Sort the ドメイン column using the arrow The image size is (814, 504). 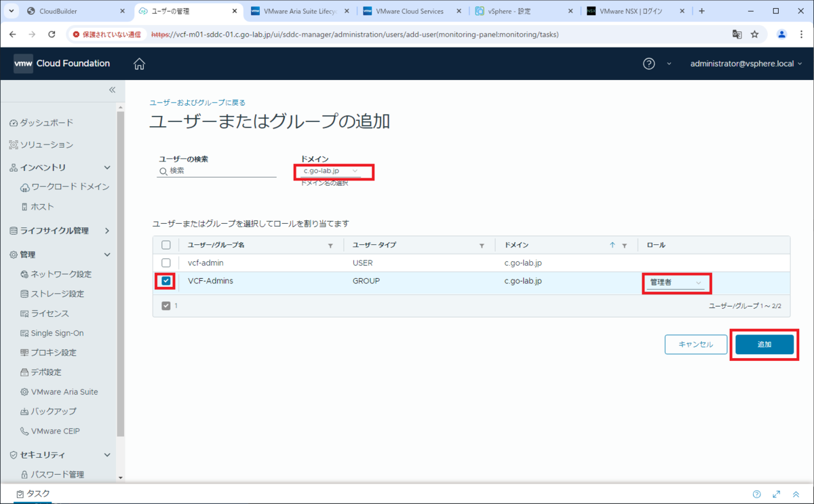(613, 246)
